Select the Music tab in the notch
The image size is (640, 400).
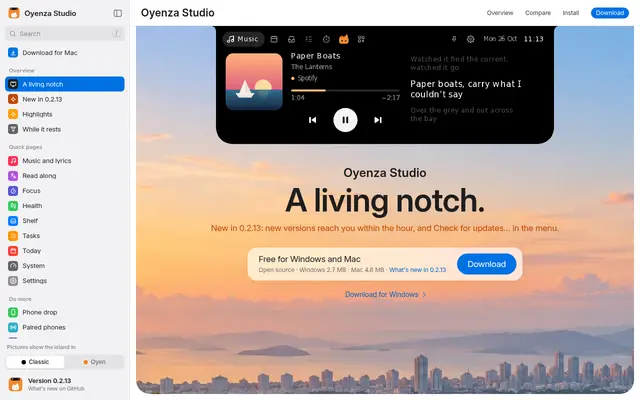click(x=243, y=39)
